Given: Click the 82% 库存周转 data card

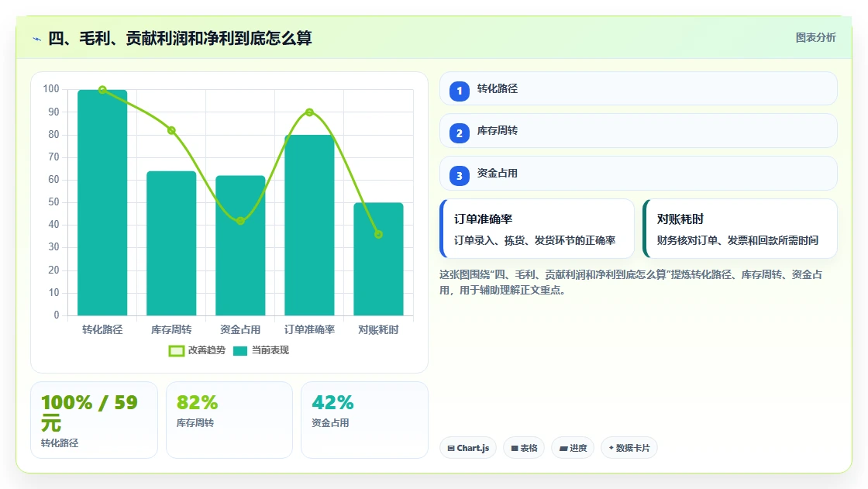Looking at the screenshot, I should (x=229, y=420).
